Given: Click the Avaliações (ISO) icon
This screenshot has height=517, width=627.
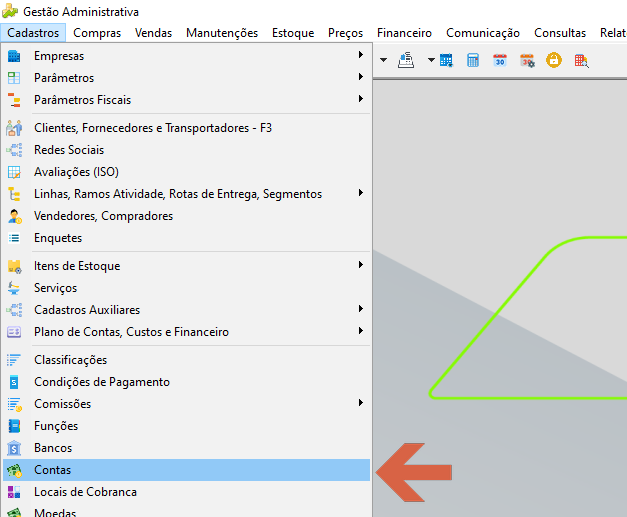Looking at the screenshot, I should [14, 172].
